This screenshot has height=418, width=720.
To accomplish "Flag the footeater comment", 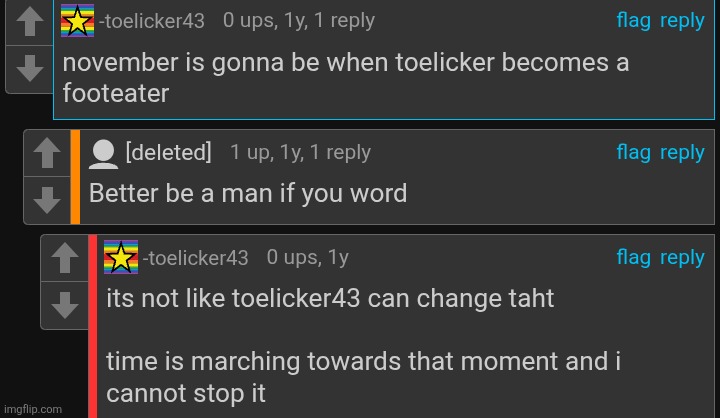I will point(633,21).
